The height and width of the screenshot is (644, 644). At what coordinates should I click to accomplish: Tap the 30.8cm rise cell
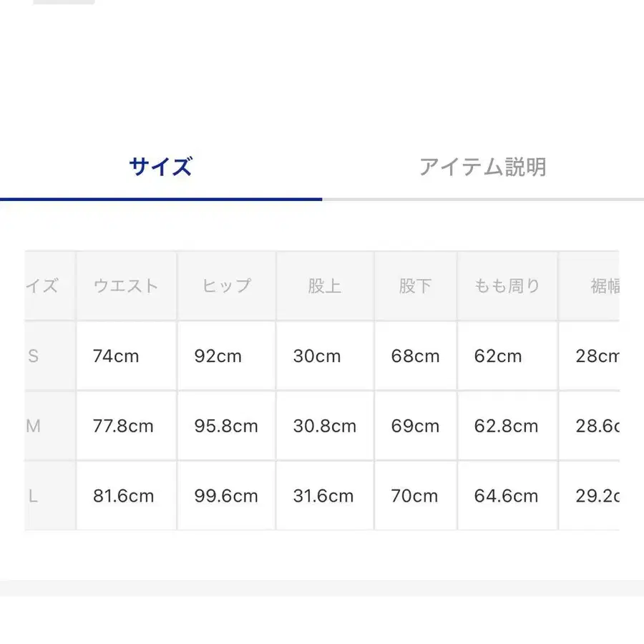point(324,426)
